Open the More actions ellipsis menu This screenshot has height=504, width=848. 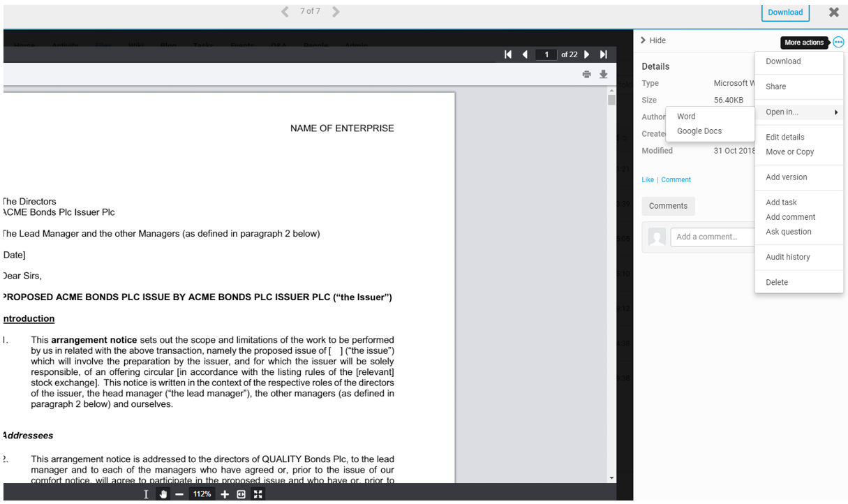tap(838, 42)
